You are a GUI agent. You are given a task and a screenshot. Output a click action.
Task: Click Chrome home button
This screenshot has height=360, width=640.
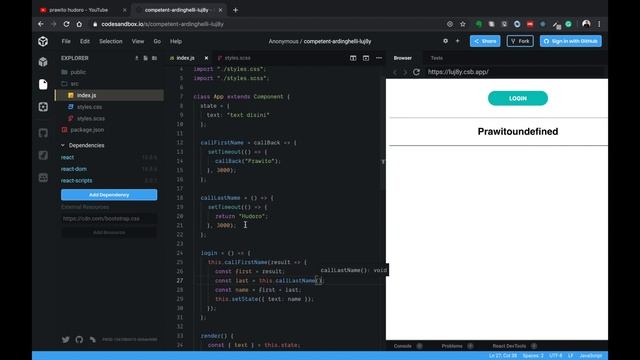(x=79, y=24)
